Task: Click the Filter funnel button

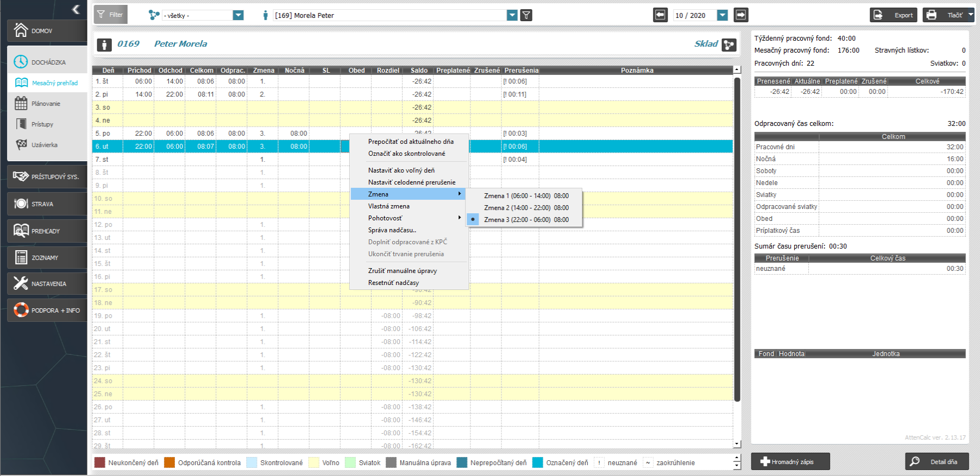Action: click(x=110, y=15)
